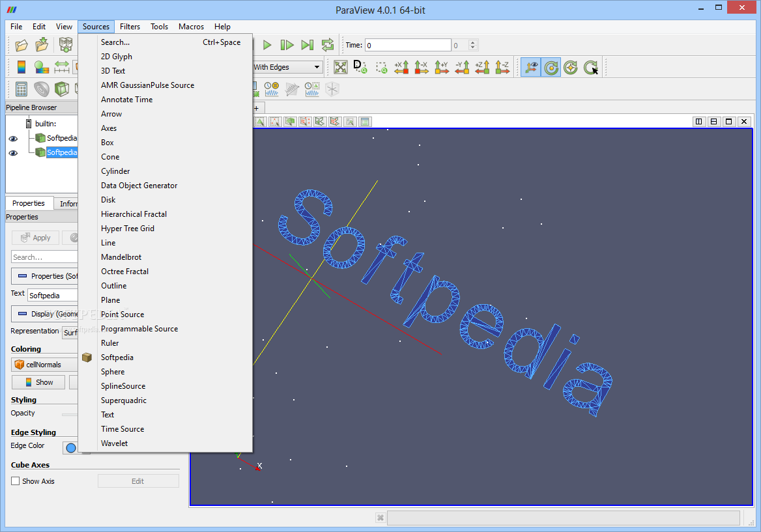Screen dimensions: 761x532
Task: Toggle visibility eye of selected Softpedia source
Action: coord(13,153)
